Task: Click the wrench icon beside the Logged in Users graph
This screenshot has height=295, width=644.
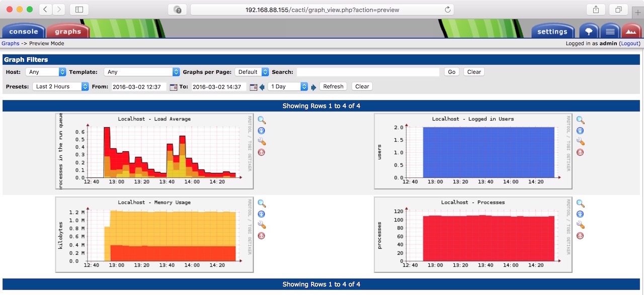Action: (580, 141)
